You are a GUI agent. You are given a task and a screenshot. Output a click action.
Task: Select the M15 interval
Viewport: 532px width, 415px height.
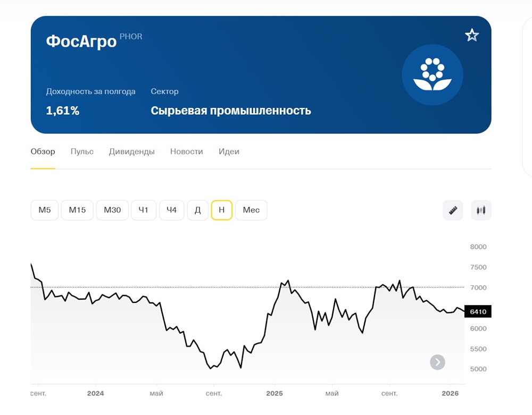pyautogui.click(x=77, y=210)
